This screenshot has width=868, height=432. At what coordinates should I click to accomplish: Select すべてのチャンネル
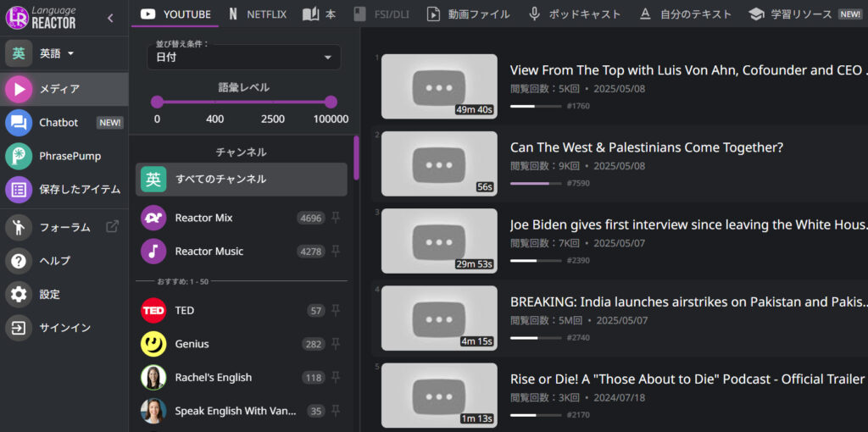pyautogui.click(x=242, y=180)
